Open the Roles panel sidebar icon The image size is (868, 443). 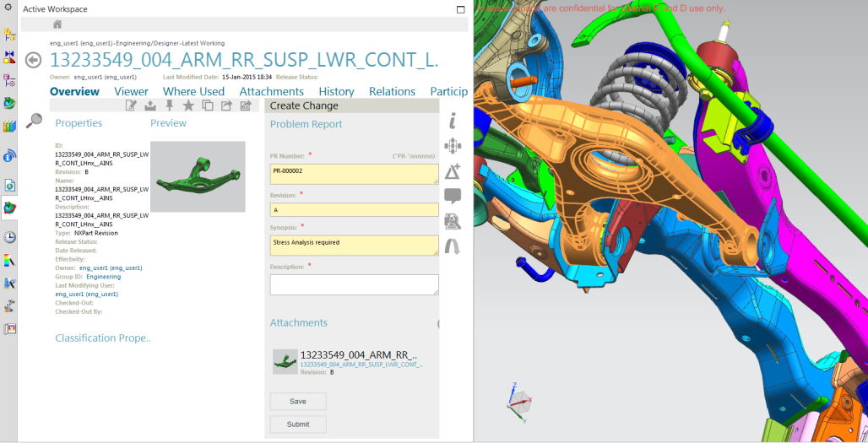(9, 328)
